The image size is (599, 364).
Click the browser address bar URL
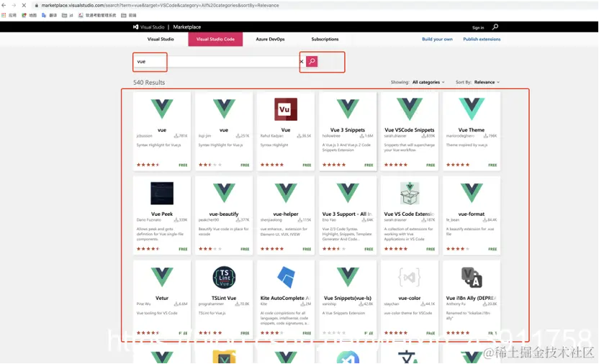[x=160, y=5]
